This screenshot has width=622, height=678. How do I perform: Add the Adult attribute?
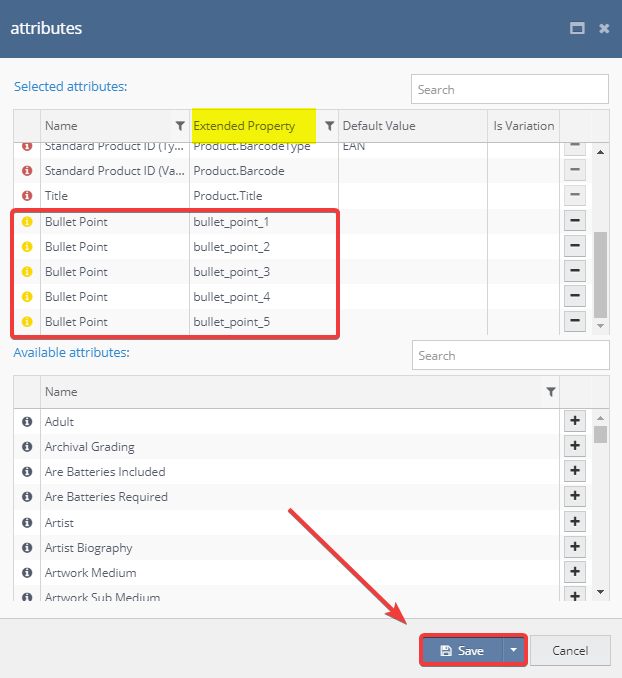(575, 421)
